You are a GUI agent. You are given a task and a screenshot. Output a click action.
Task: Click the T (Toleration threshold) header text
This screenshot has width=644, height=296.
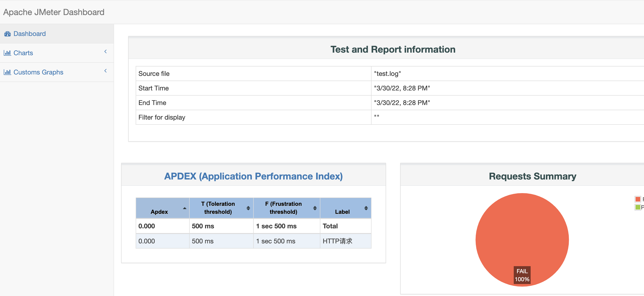218,208
